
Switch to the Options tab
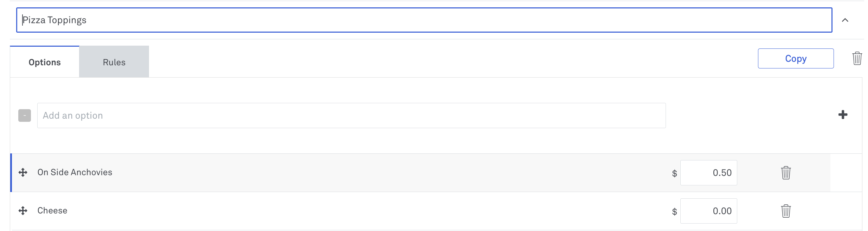pyautogui.click(x=45, y=62)
